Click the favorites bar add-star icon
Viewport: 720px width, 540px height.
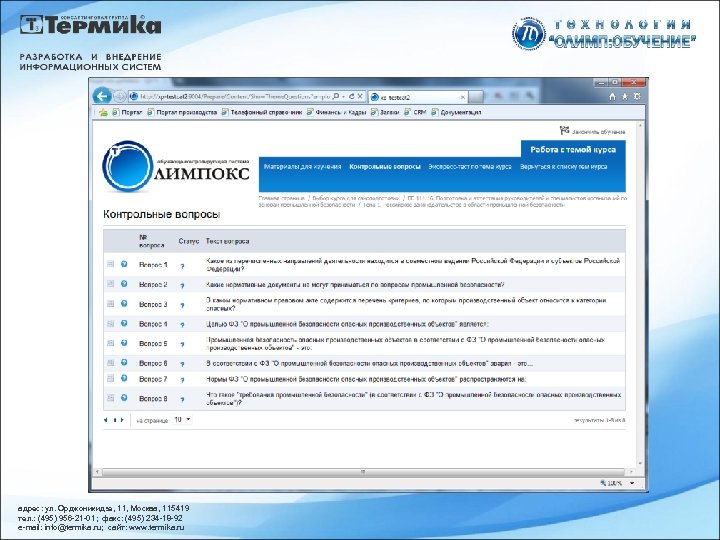103,112
